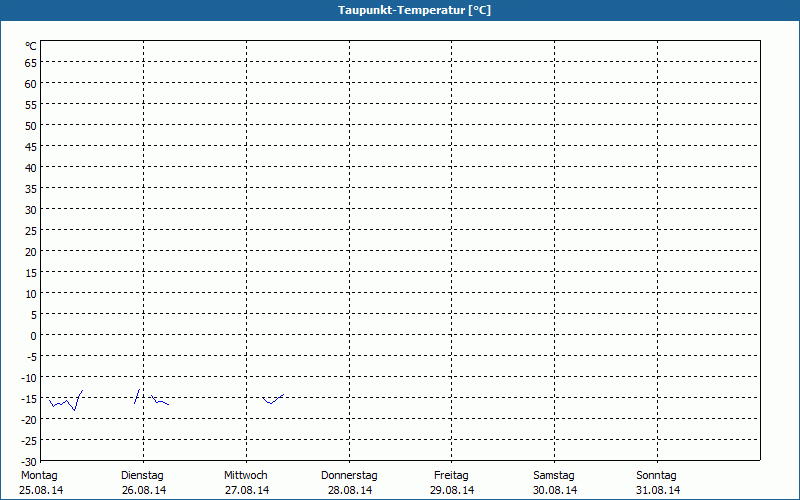This screenshot has height=500, width=800.
Task: Click the 28.08.14 date label
Action: pos(350,490)
